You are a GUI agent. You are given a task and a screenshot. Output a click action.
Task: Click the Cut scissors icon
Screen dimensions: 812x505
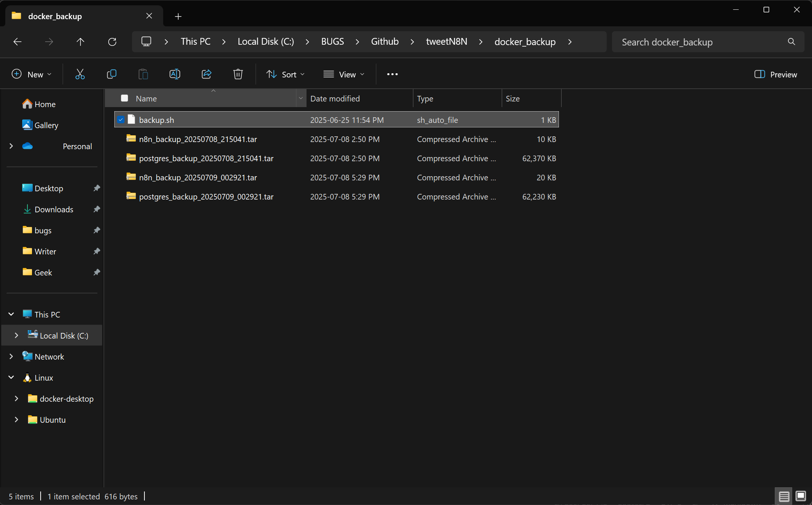pos(80,74)
